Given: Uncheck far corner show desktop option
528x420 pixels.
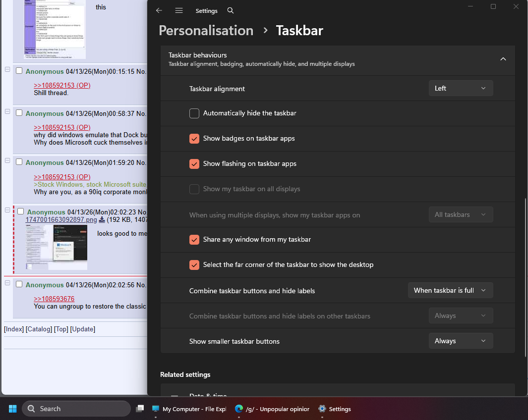Looking at the screenshot, I should 194,264.
